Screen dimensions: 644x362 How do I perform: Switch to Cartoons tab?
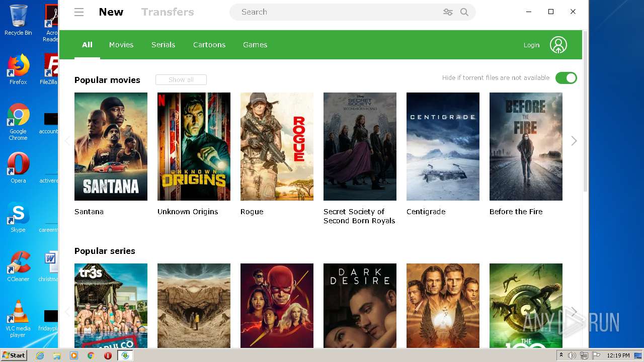point(209,45)
